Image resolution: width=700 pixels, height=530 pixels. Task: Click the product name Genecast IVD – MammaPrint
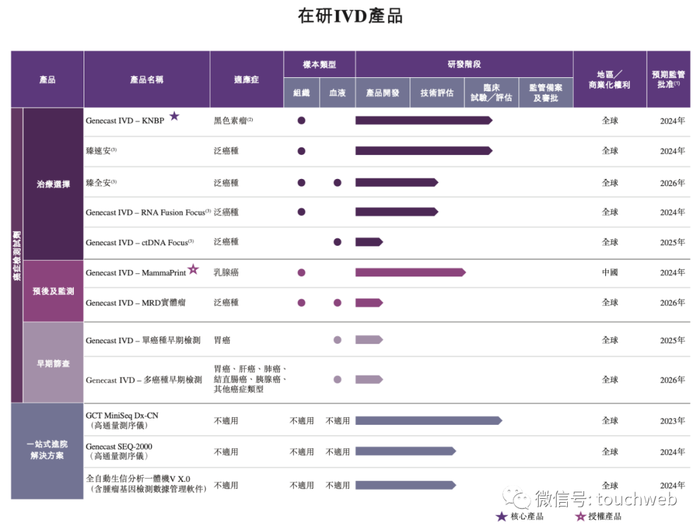tap(136, 273)
